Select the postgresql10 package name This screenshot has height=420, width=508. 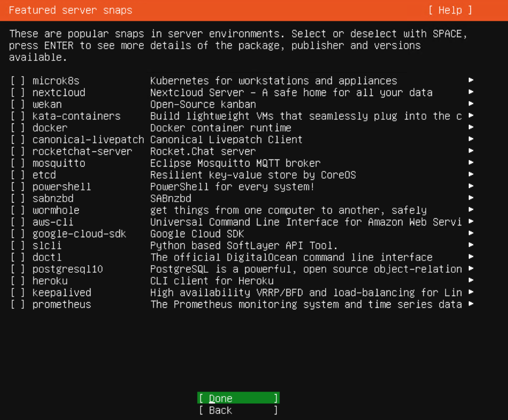pyautogui.click(x=68, y=269)
